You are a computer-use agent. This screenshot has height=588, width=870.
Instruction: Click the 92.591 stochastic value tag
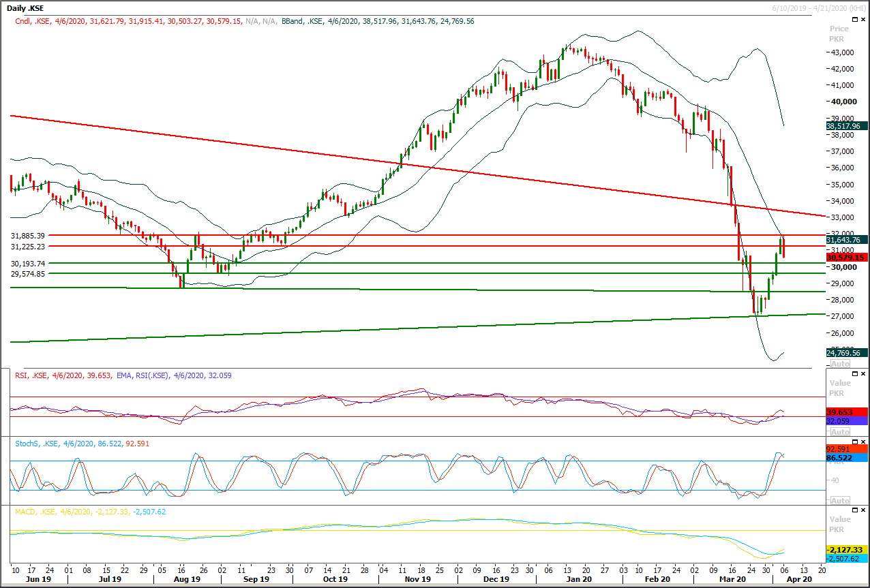(x=847, y=449)
